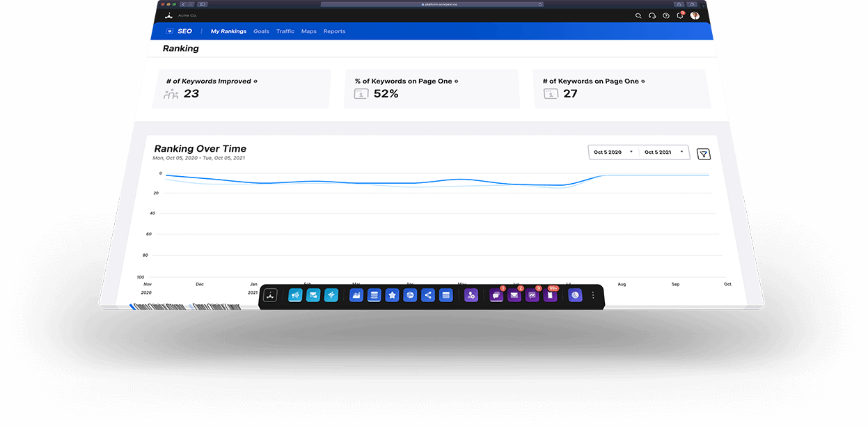Click the search magnifier in top bar
868x426 pixels.
click(x=638, y=15)
